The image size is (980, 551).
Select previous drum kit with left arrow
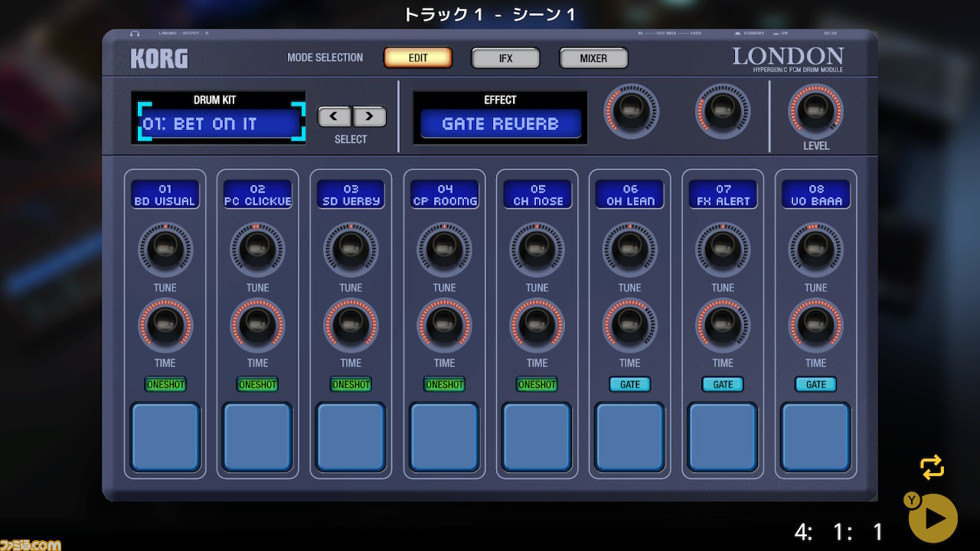[335, 116]
